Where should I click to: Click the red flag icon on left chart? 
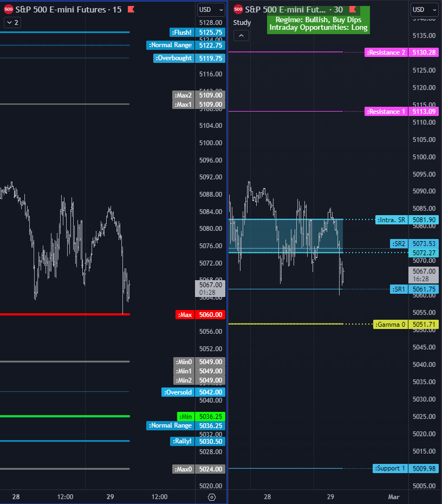[131, 9]
